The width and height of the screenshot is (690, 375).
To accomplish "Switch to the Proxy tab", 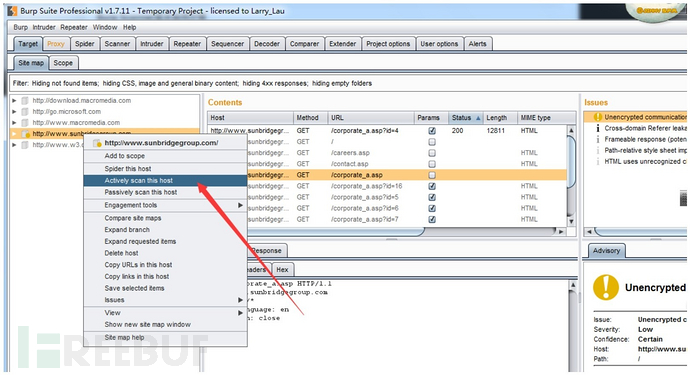I will pos(55,44).
